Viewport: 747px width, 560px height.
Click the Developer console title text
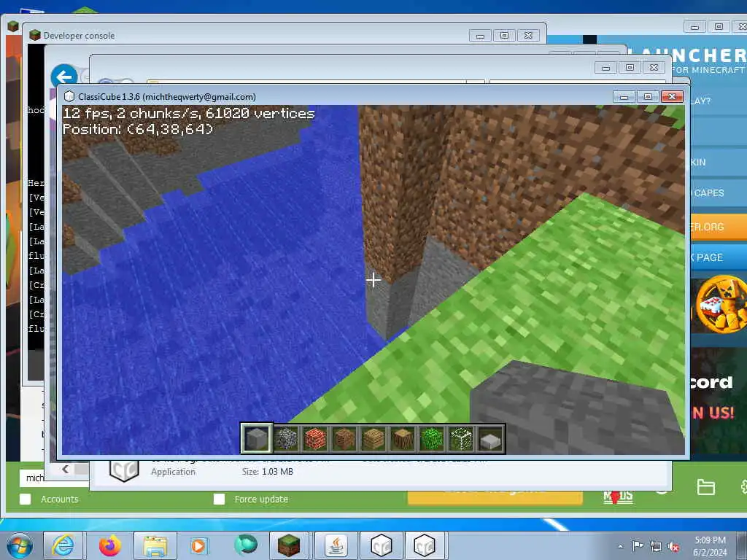[x=79, y=36]
